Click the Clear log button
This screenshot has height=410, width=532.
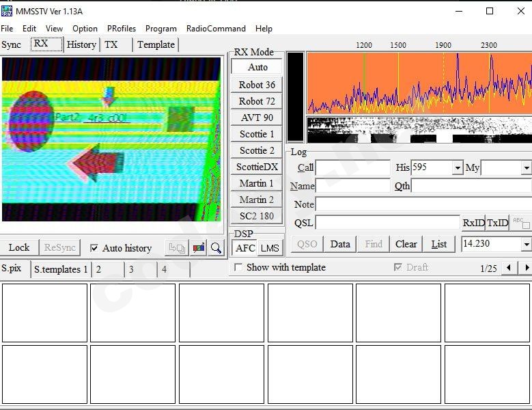tap(406, 244)
